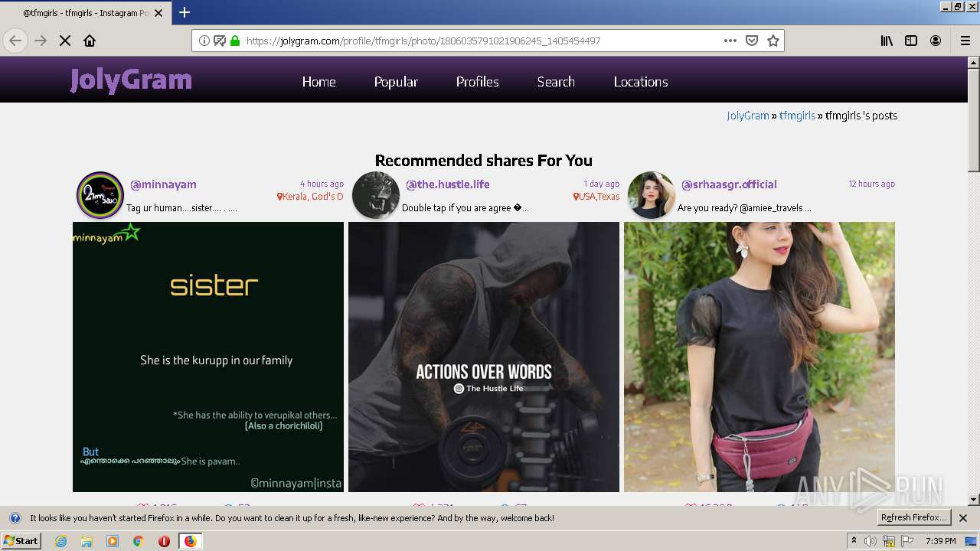
Task: Click the Refresh Firefox button
Action: tap(914, 518)
